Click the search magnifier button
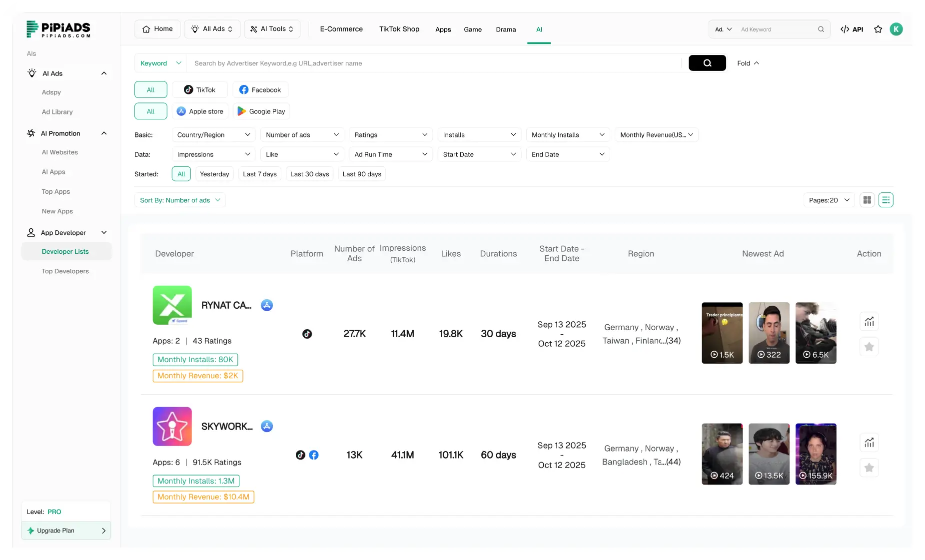Screen dimensions: 925x560 coord(707,63)
